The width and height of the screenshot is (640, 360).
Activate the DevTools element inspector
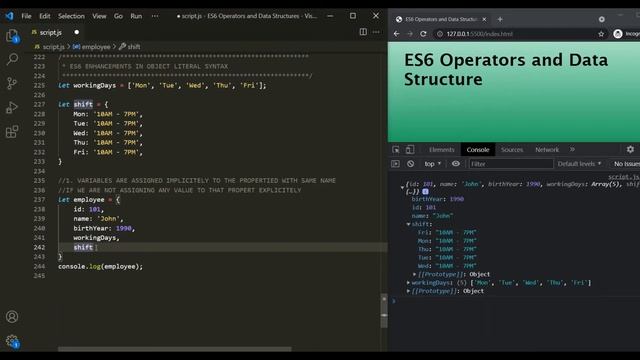(x=396, y=150)
